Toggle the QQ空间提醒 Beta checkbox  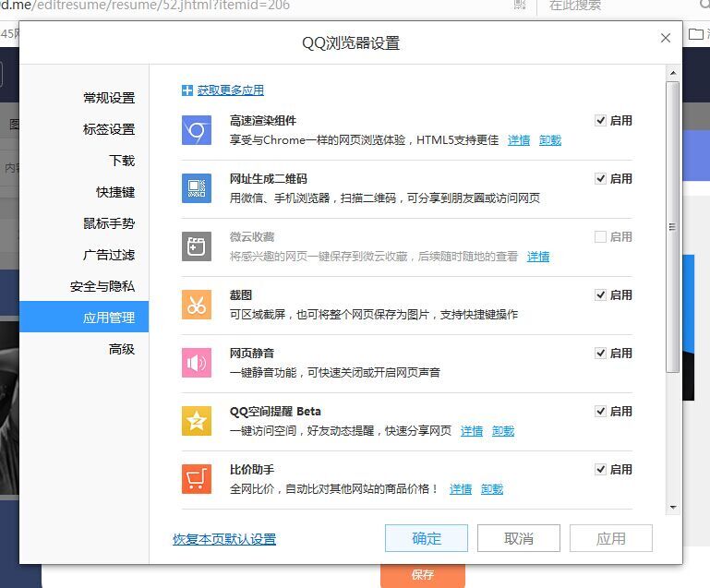[x=600, y=411]
